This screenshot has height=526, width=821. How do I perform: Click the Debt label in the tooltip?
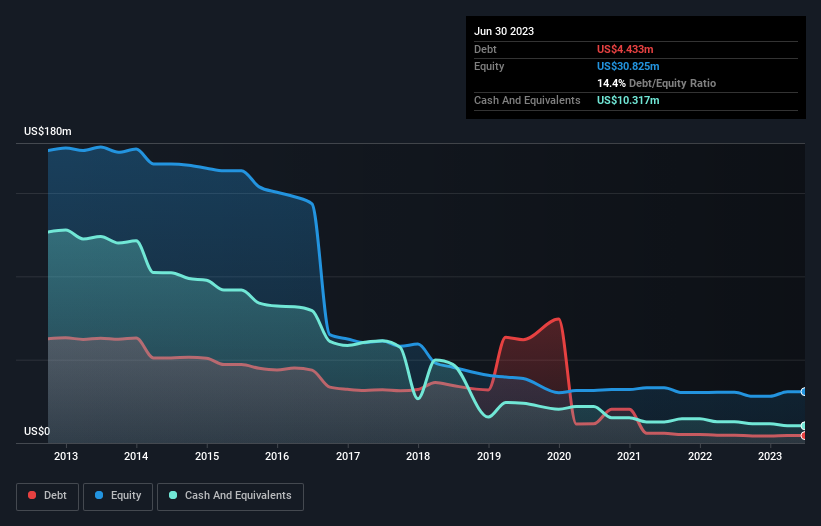click(x=485, y=49)
